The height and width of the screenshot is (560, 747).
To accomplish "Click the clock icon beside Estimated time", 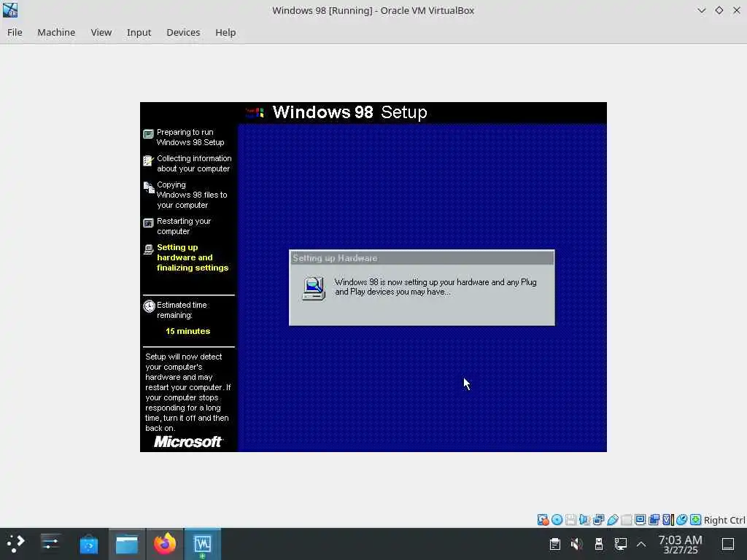I will click(149, 306).
